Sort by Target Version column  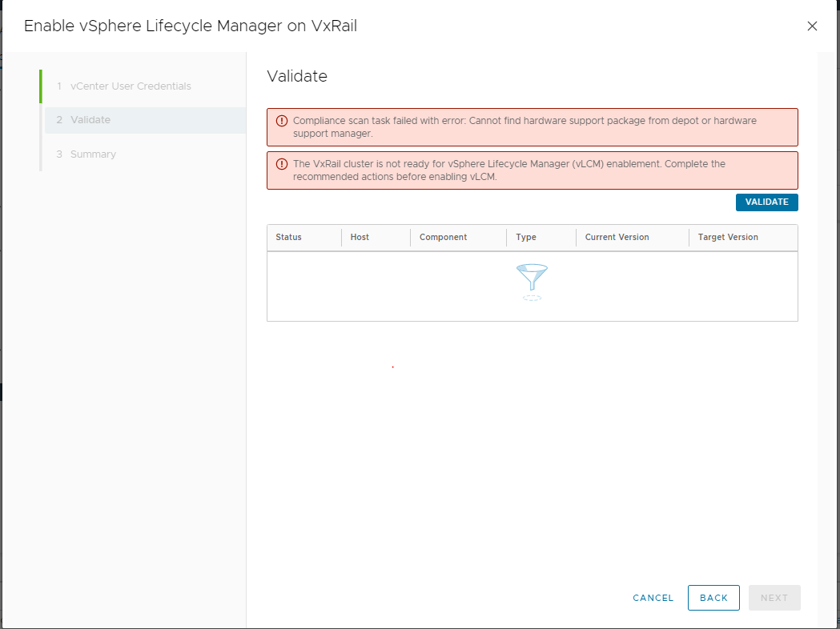coord(727,237)
